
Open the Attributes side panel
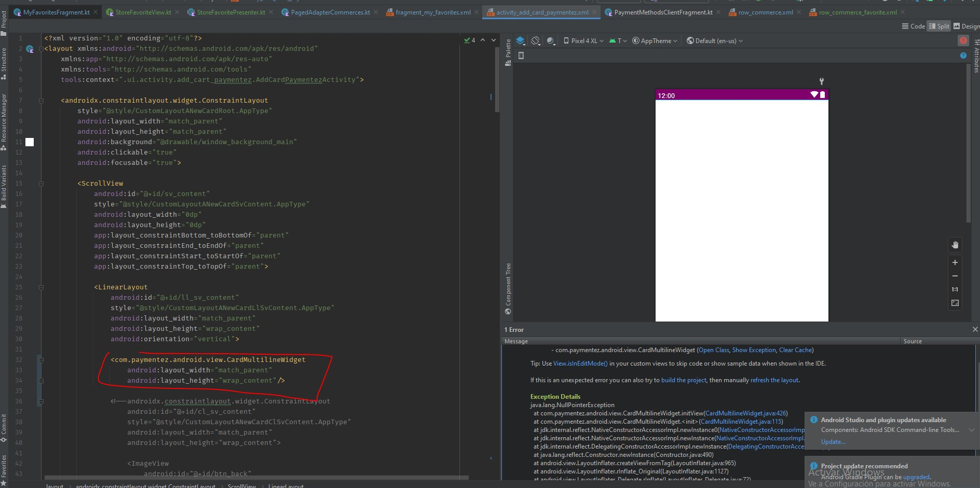[976, 56]
